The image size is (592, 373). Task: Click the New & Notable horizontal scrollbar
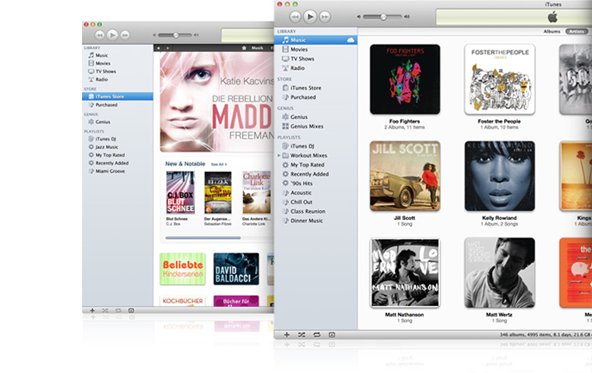pos(203,238)
